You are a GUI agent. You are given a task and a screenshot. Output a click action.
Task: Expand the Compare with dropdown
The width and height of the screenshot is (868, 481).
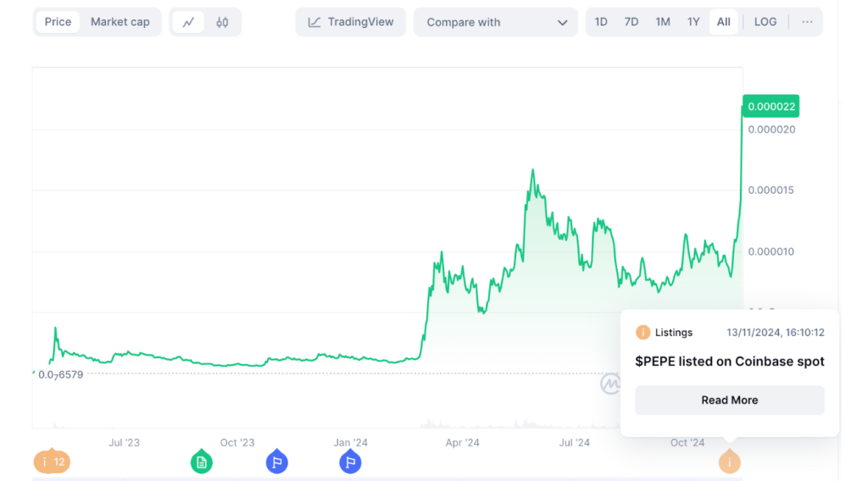(496, 22)
